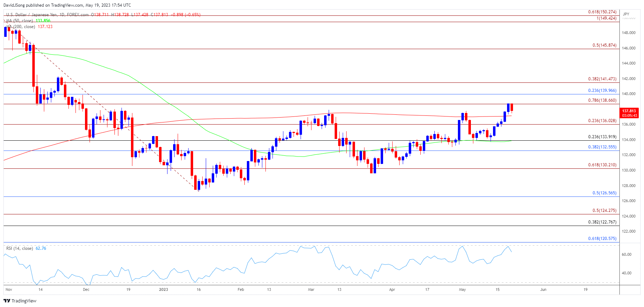Click the Nov label on the date axis
The image size is (644, 307).
click(x=9, y=289)
